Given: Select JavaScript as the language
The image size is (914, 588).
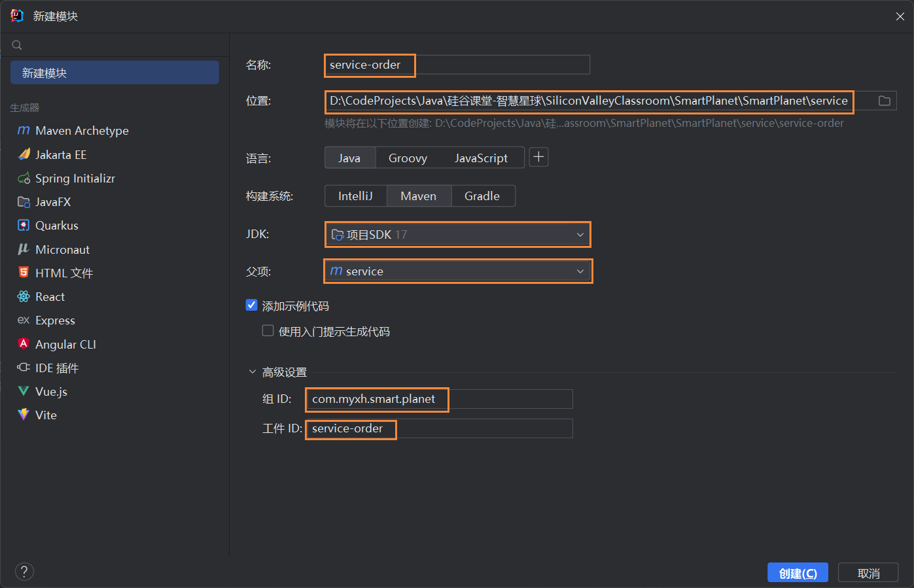Looking at the screenshot, I should click(482, 158).
